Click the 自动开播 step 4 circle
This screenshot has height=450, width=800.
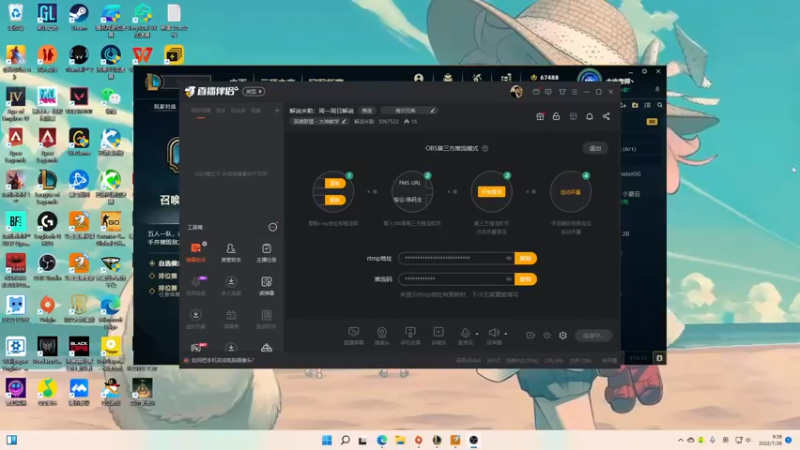click(x=570, y=192)
